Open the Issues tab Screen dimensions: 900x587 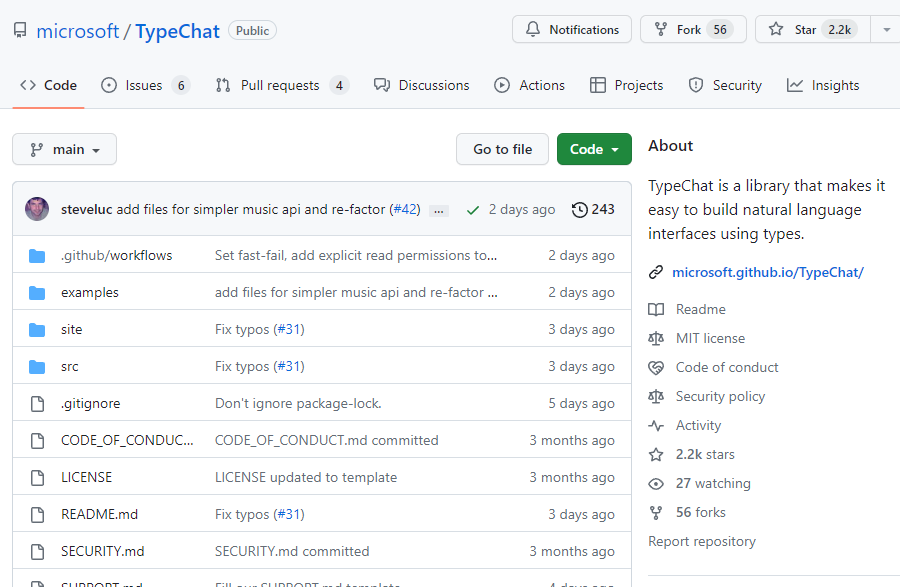(145, 85)
